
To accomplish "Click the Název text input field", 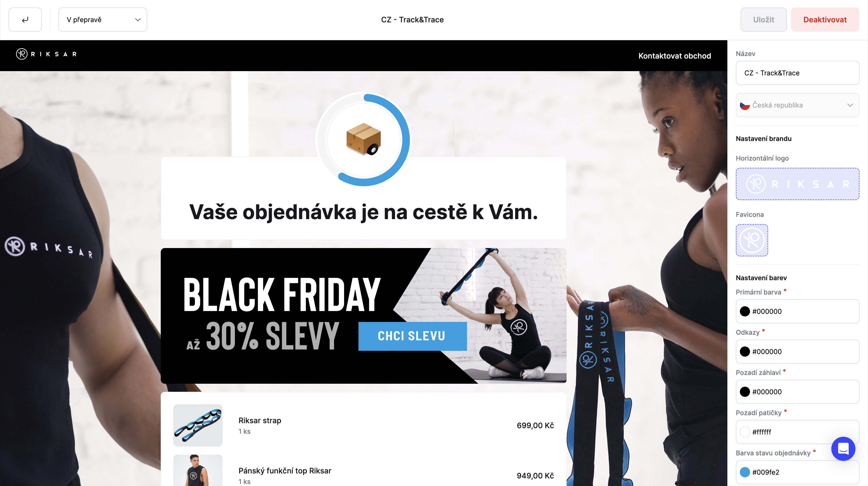I will pyautogui.click(x=797, y=73).
